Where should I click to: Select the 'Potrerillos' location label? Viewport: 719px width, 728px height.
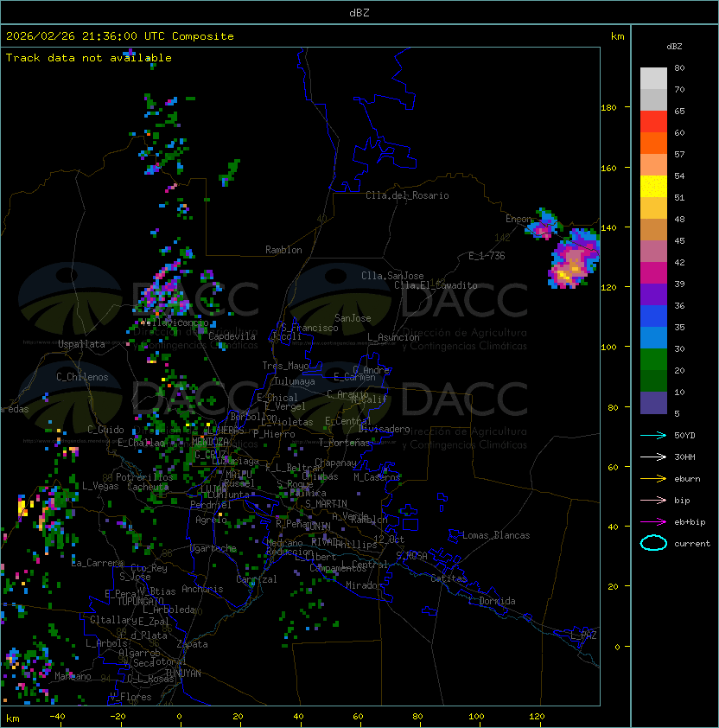pos(144,477)
